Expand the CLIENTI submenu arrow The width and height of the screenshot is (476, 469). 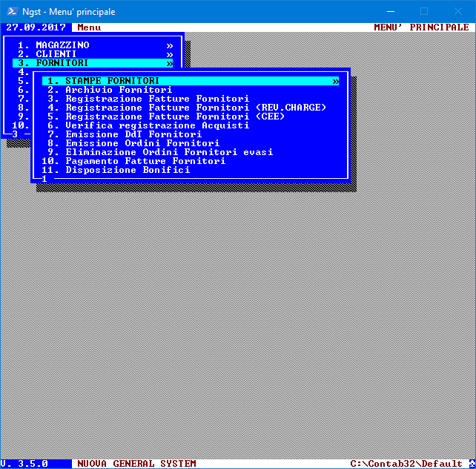[x=169, y=54]
